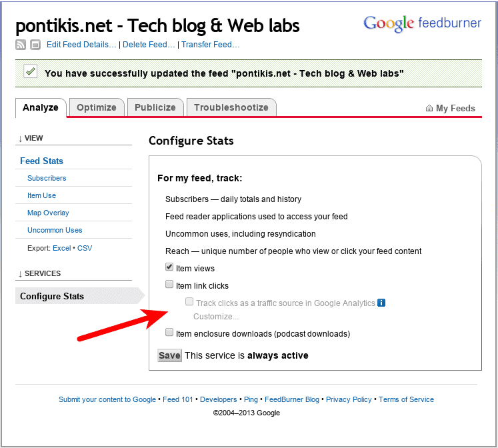Switch to the Optimize tab
Image resolution: width=498 pixels, height=448 pixels.
[97, 107]
